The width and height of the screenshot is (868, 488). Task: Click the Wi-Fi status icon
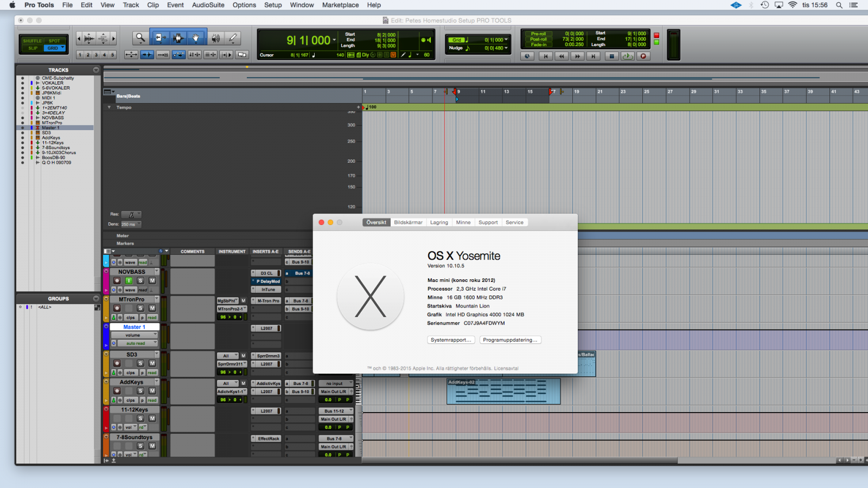point(793,5)
